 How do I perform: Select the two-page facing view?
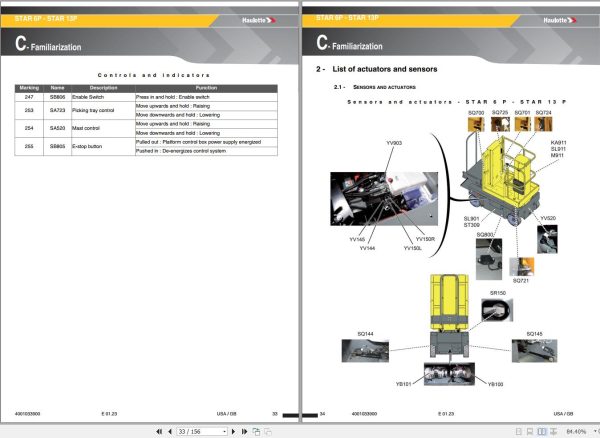[x=542, y=431]
